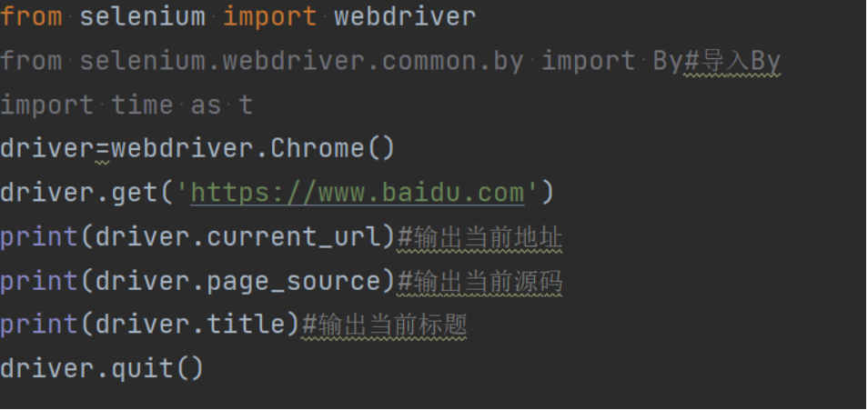Click the By class name after import
This screenshot has height=410, width=868.
coord(667,61)
